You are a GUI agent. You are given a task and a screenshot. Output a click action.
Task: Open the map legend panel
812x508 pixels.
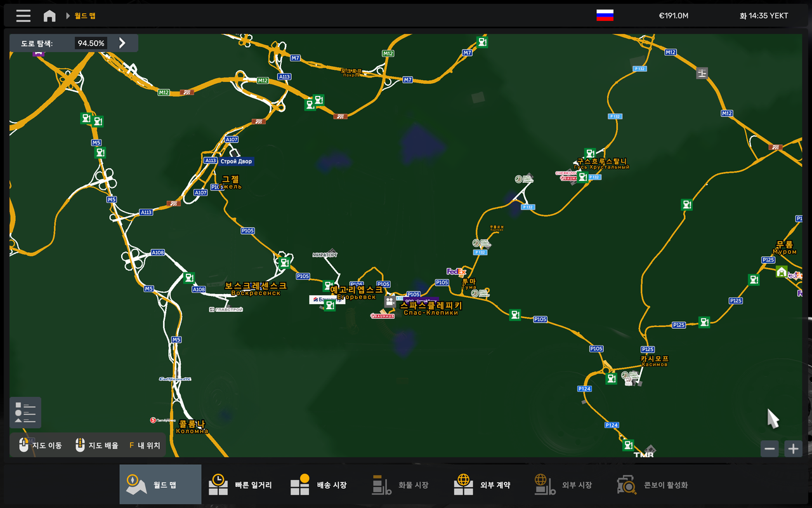25,412
